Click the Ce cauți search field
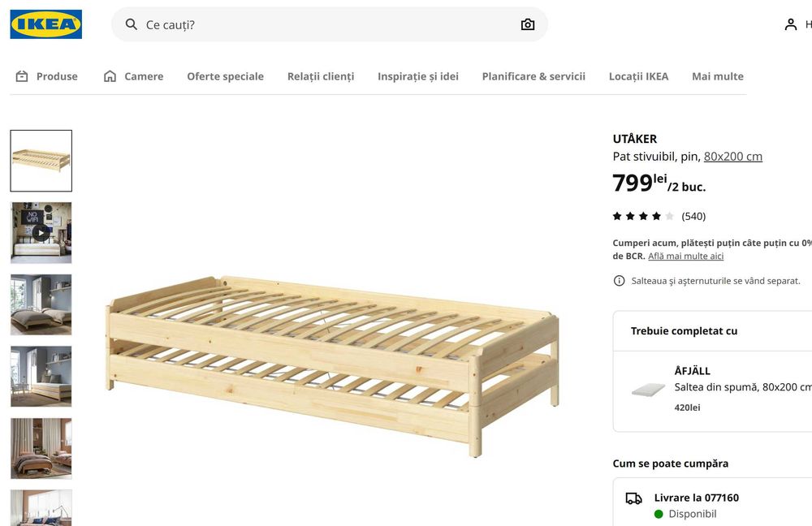The image size is (812, 526). point(325,24)
